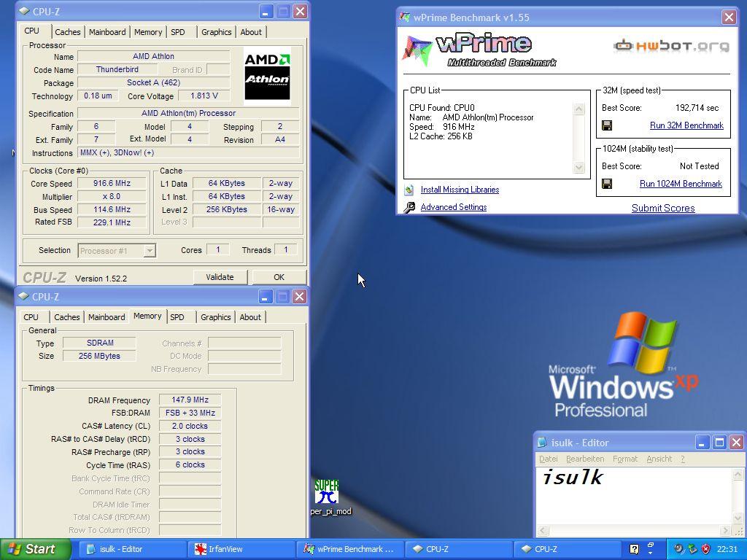Viewport: 747px width, 560px height.
Task: Click the isulk Editor title bar notepad icon
Action: click(x=542, y=443)
